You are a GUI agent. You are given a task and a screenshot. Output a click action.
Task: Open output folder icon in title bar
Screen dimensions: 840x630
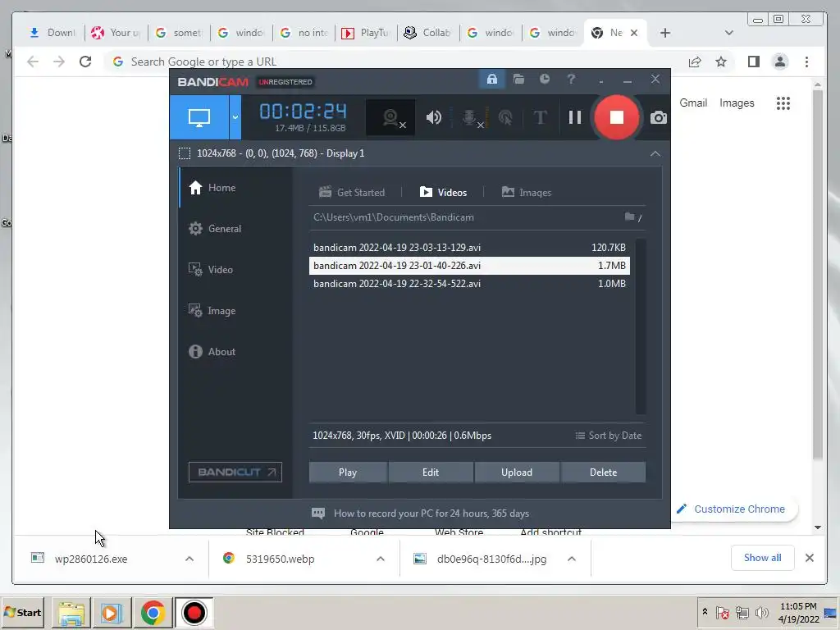518,80
